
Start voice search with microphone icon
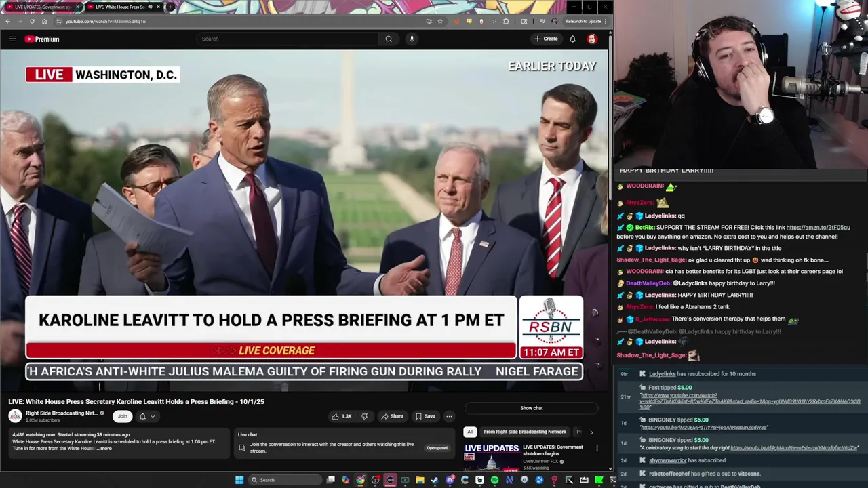click(x=412, y=39)
